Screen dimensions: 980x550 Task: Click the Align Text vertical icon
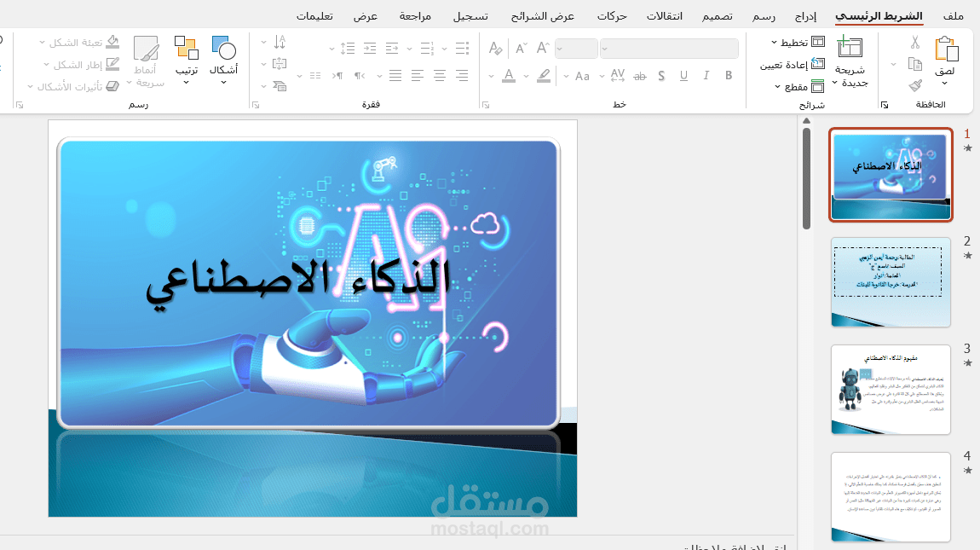(280, 64)
